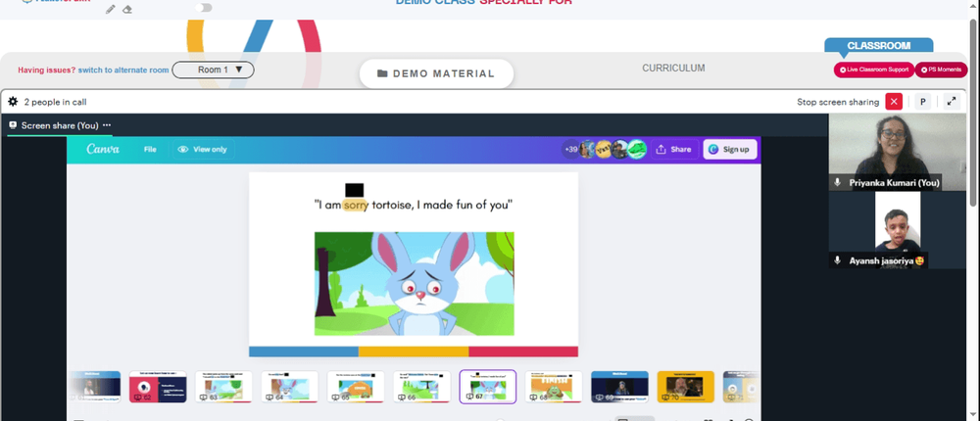The image size is (980, 421).
Task: Click the Having issues? text
Action: [47, 70]
